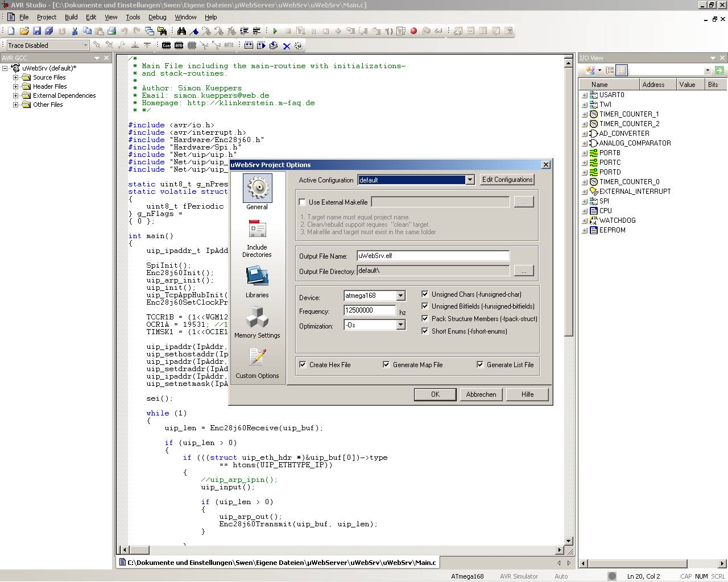This screenshot has width=728, height=582.
Task: Expand the Source Files tree node
Action: (16, 77)
